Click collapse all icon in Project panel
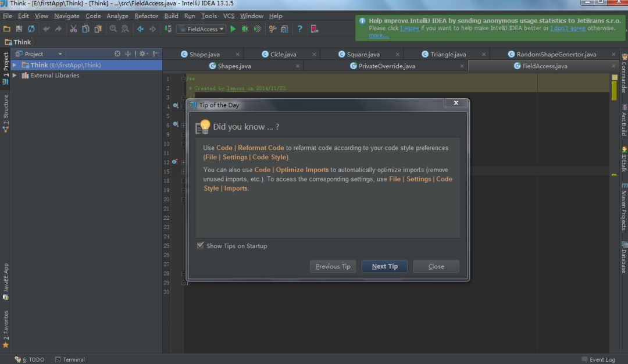Image resolution: width=628 pixels, height=364 pixels. pyautogui.click(x=128, y=53)
